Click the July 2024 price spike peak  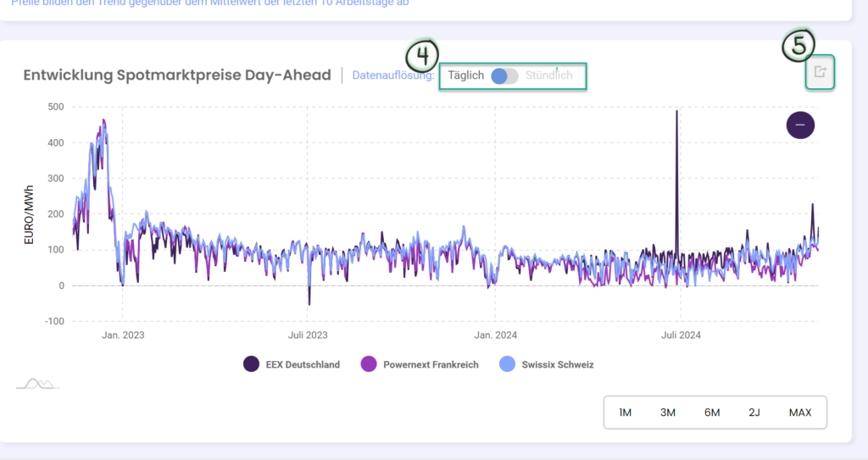pyautogui.click(x=676, y=111)
